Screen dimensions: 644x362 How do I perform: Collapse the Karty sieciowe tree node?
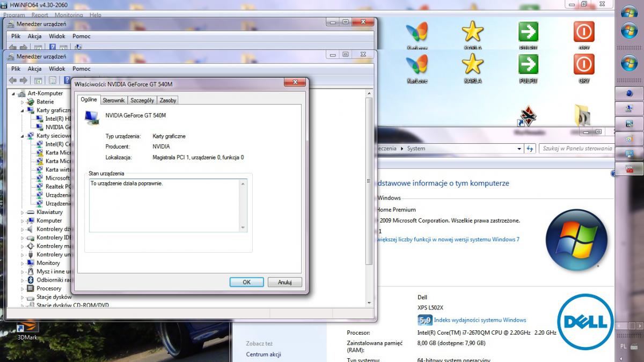[x=23, y=136]
